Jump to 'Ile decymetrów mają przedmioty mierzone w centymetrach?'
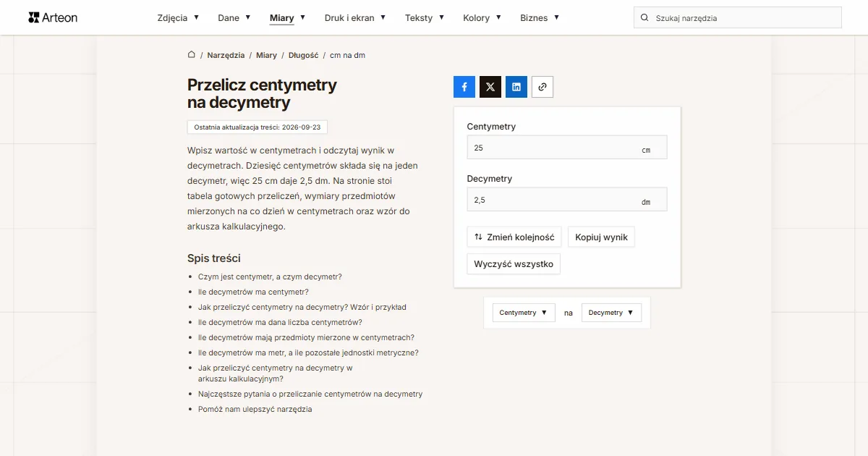868x456 pixels. tap(306, 337)
